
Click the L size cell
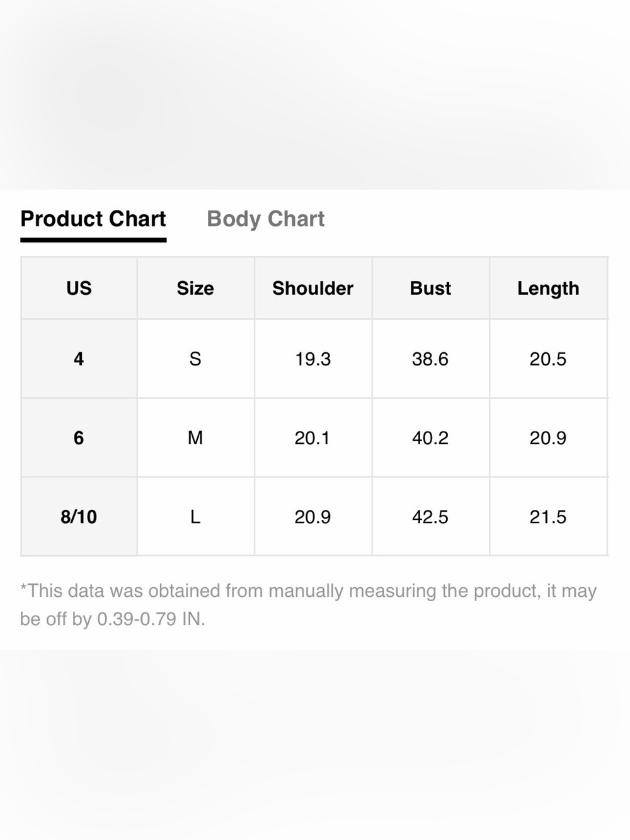[195, 517]
